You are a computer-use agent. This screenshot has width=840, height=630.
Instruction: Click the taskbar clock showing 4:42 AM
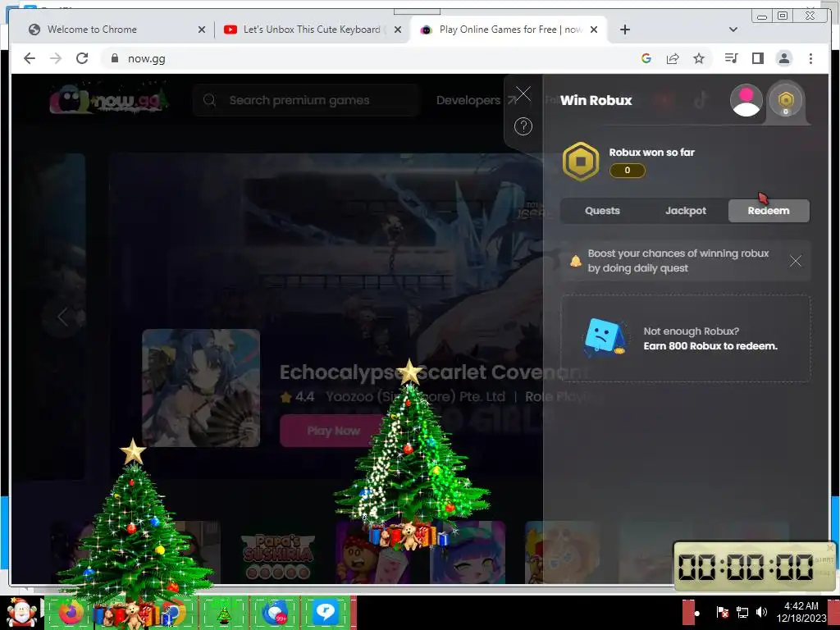coord(801,612)
